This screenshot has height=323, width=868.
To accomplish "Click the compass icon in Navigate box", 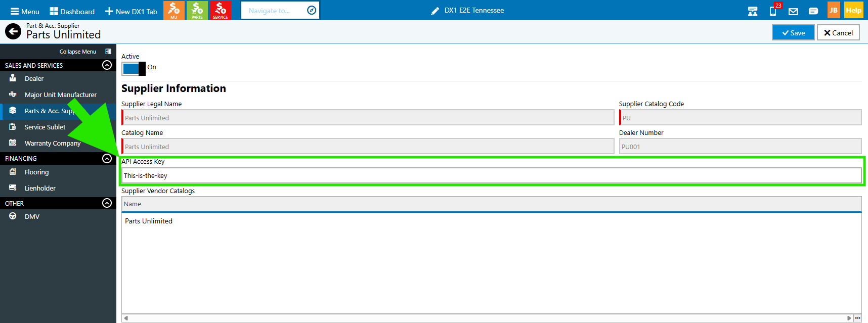I will pos(312,10).
